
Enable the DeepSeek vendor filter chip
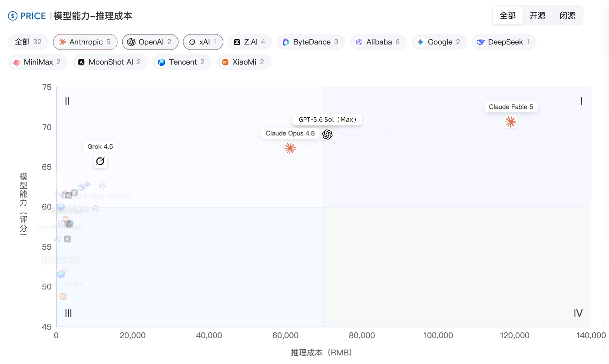504,42
